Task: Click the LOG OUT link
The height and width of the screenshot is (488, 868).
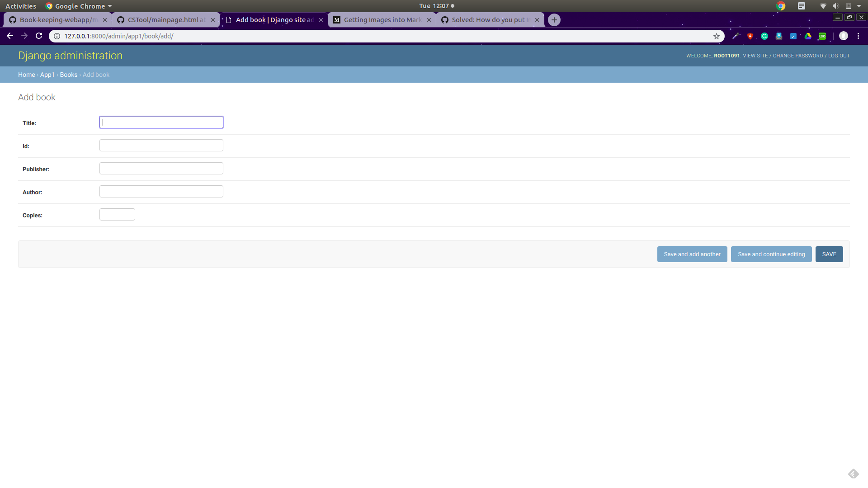Action: tap(839, 56)
